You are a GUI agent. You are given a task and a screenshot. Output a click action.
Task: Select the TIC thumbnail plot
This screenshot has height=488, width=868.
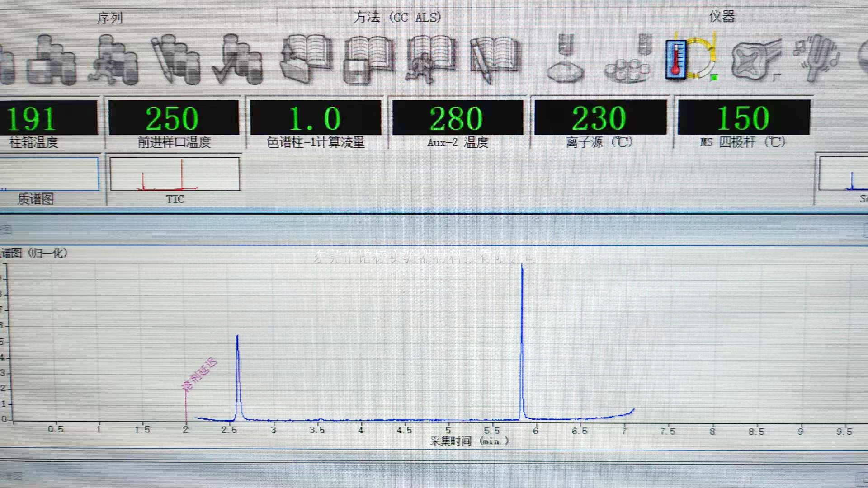tap(175, 174)
